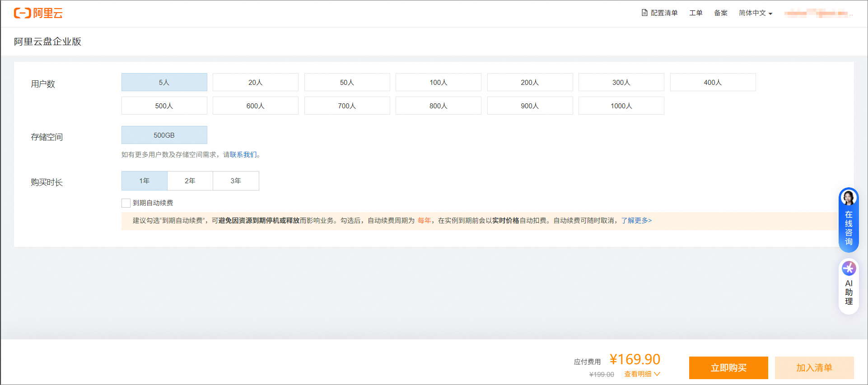Choose the 600人 option
868x385 pixels.
click(256, 106)
